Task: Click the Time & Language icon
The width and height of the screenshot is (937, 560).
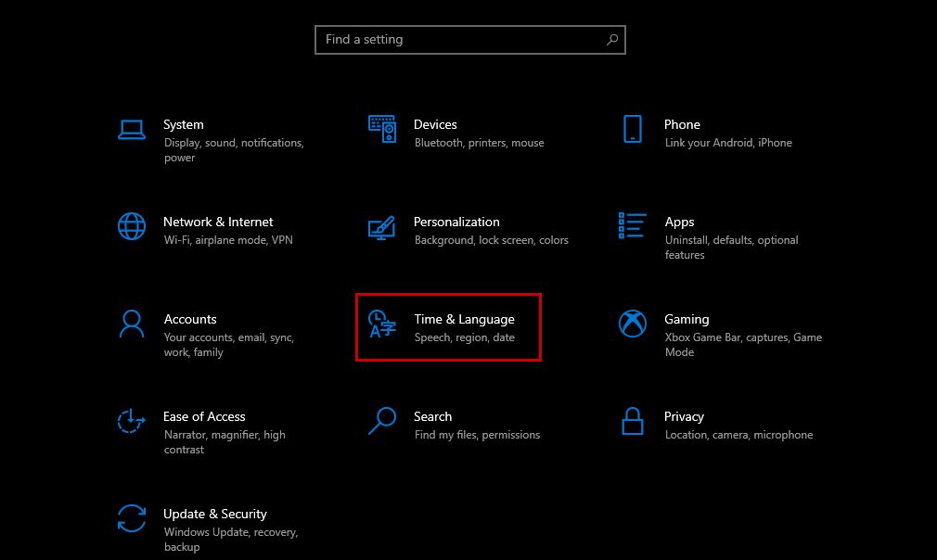Action: coord(382,324)
